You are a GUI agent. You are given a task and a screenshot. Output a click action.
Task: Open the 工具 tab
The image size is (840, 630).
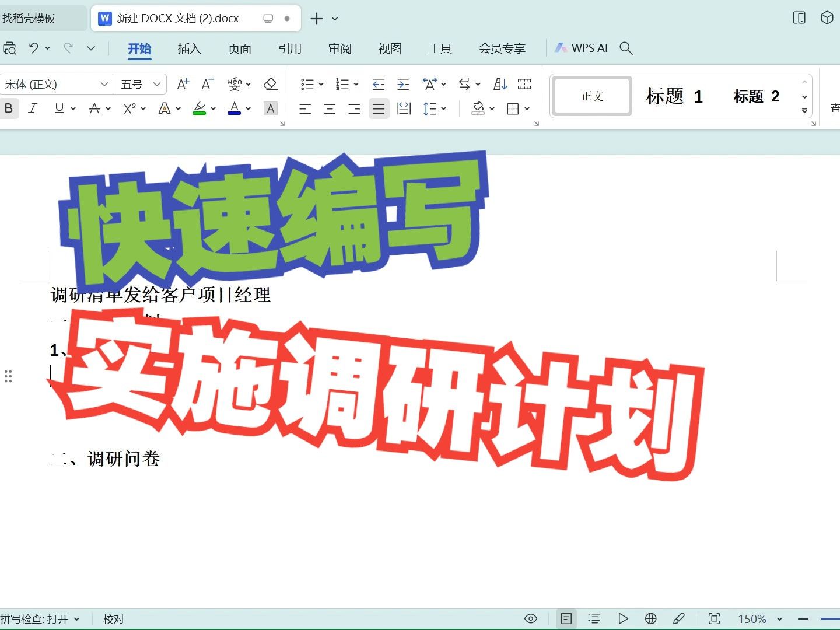coord(440,48)
